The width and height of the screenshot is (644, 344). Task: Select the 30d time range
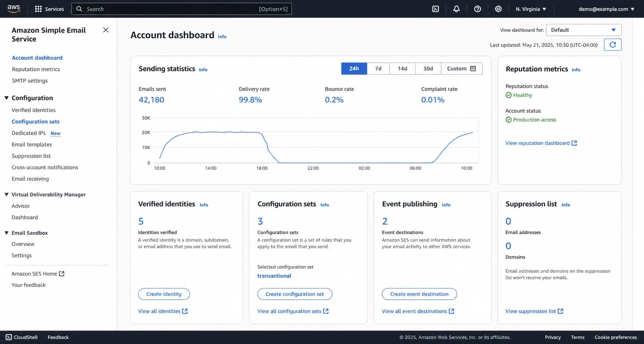(x=428, y=69)
